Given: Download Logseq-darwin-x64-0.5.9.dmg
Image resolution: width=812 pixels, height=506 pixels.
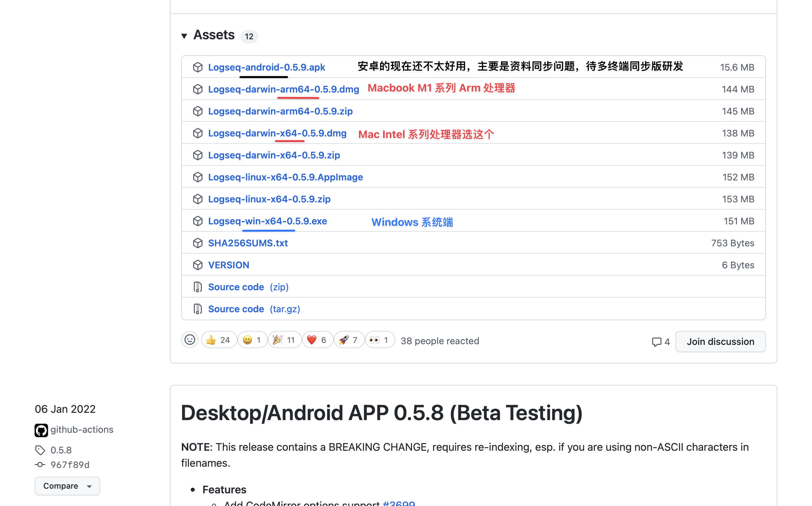Looking at the screenshot, I should pyautogui.click(x=277, y=133).
